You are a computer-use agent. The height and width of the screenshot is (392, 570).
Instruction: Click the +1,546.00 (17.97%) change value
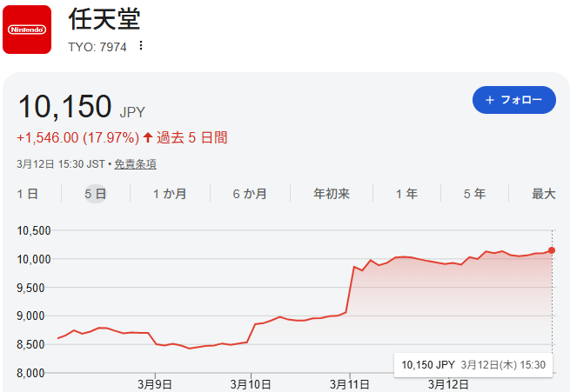click(x=77, y=137)
